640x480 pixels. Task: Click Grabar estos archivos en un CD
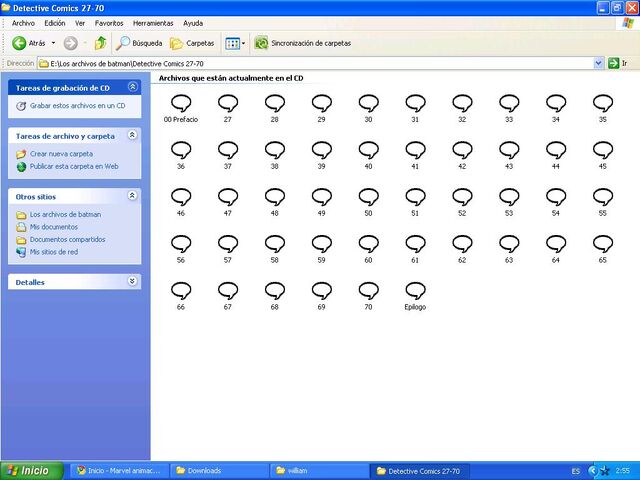pyautogui.click(x=78, y=106)
